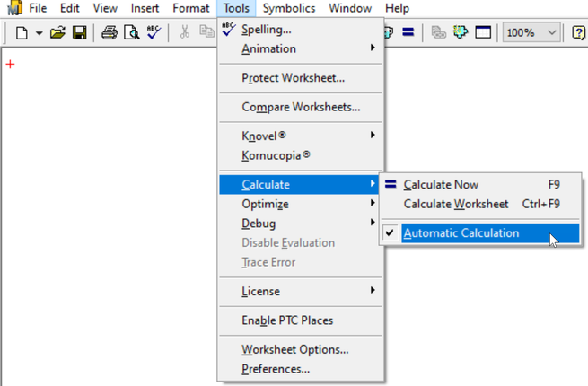Click the red crosshair worksheet cursor

pyautogui.click(x=11, y=65)
